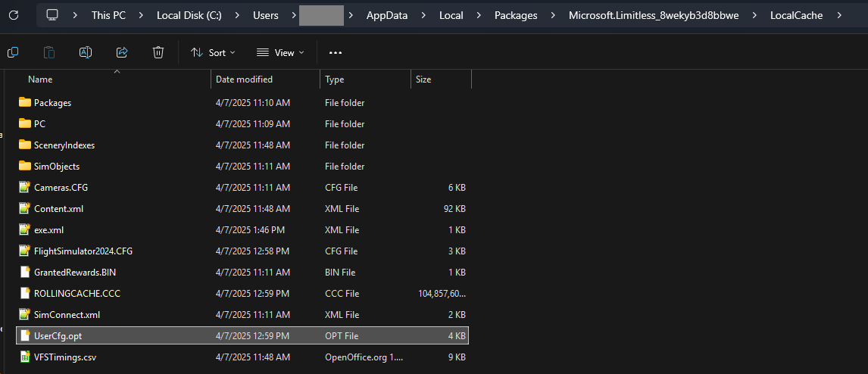The height and width of the screenshot is (374, 868).
Task: Sort by the Size column header
Action: tap(423, 79)
